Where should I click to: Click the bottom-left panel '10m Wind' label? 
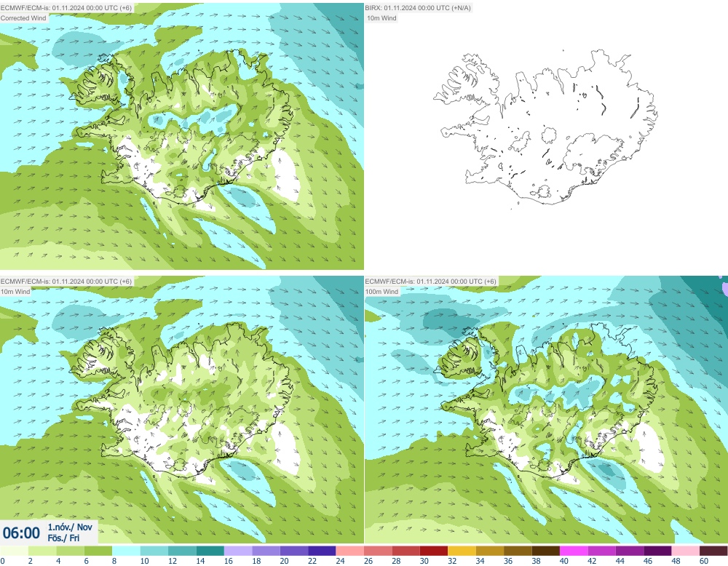(x=15, y=291)
